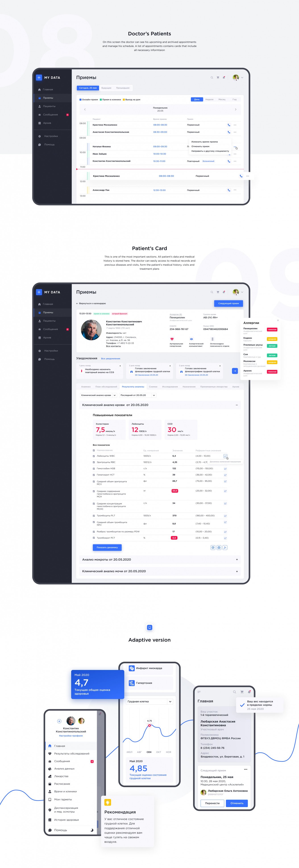The height and width of the screenshot is (868, 299).
Task: Toggle the Тромбоциты PLT checkbox
Action: pos(94,515)
